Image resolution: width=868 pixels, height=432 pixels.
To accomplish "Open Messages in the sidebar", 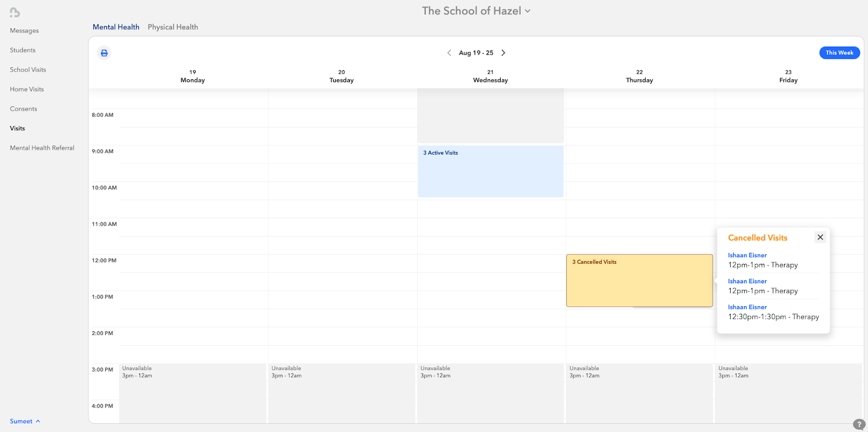I will [x=24, y=31].
